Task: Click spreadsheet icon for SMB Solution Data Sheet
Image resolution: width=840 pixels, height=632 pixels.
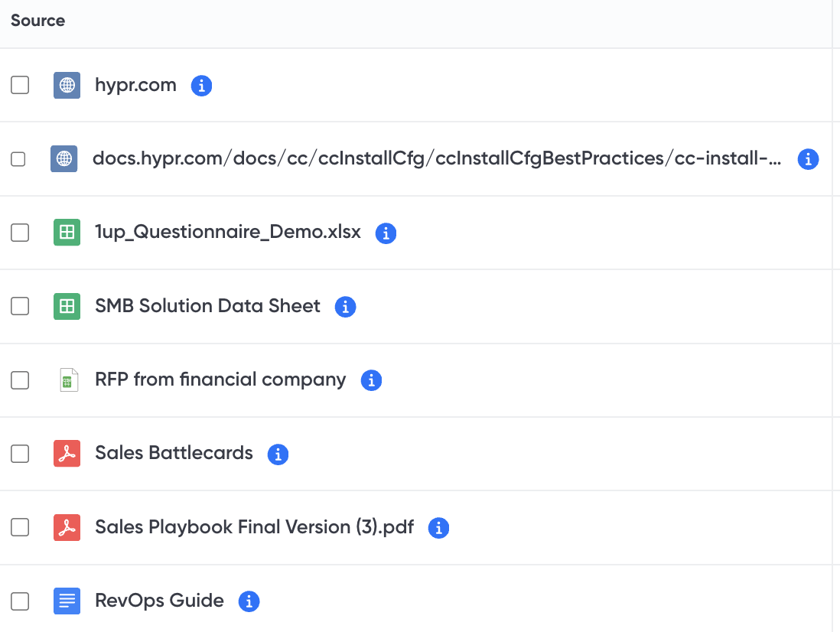Action: [67, 306]
